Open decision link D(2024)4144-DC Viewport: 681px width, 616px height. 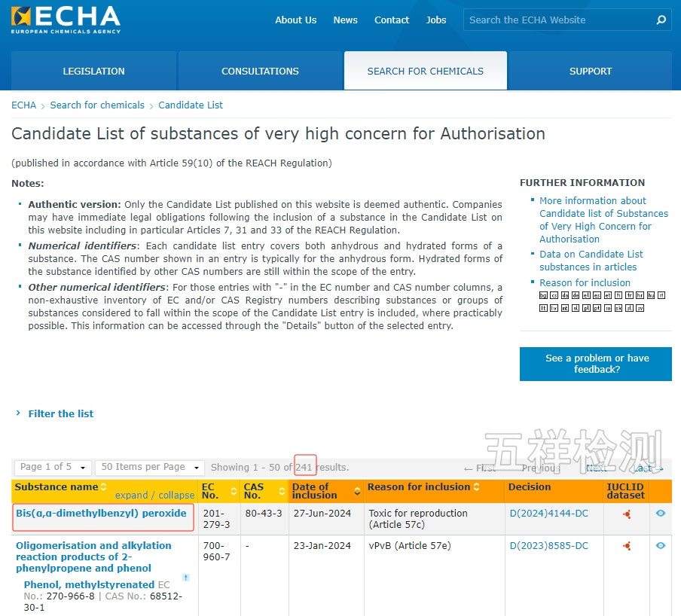point(548,514)
